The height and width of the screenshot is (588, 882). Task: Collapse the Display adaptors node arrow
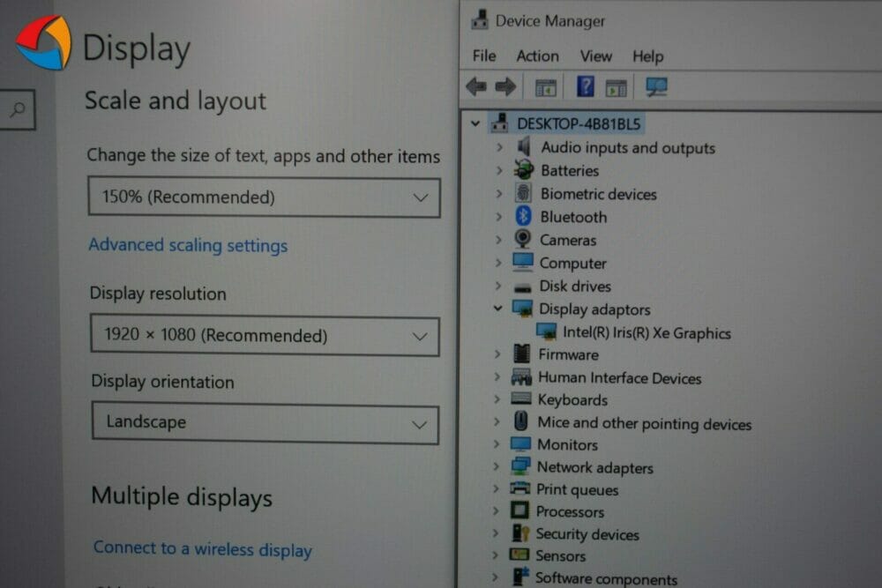[497, 308]
